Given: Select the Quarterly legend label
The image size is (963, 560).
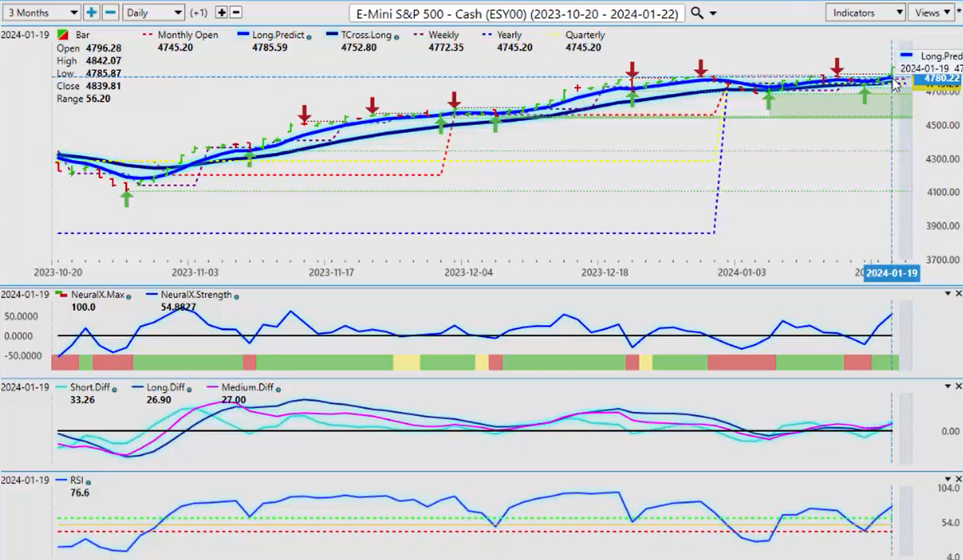Looking at the screenshot, I should 585,35.
